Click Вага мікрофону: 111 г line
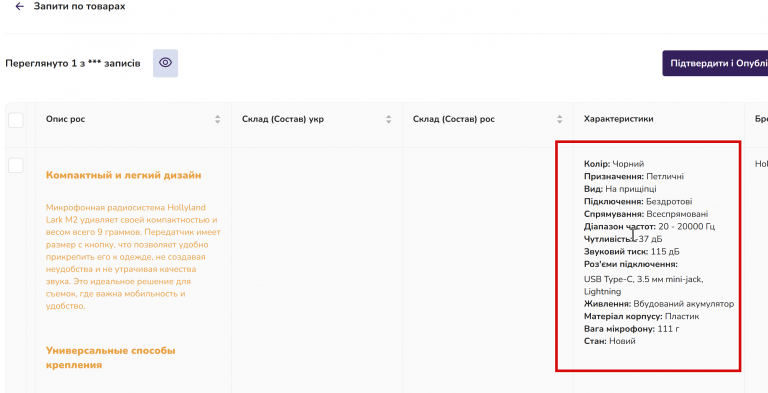The image size is (768, 393). (632, 329)
